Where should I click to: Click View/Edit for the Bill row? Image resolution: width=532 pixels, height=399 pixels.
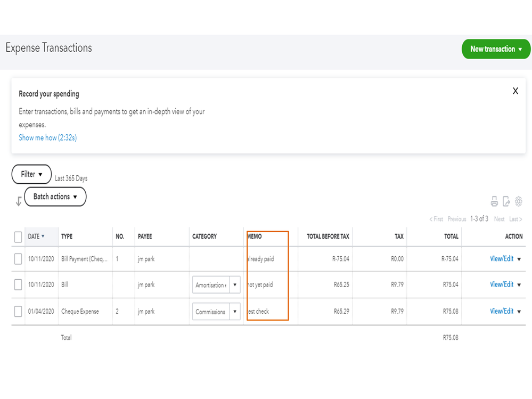(502, 284)
